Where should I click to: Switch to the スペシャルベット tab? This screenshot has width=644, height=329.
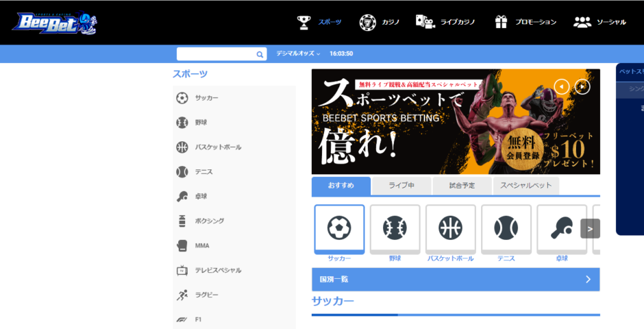click(x=526, y=186)
